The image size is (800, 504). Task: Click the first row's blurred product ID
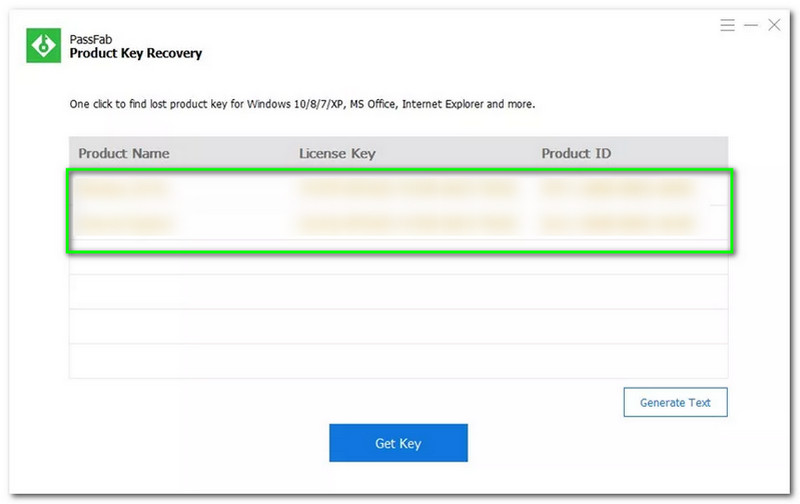tap(616, 188)
